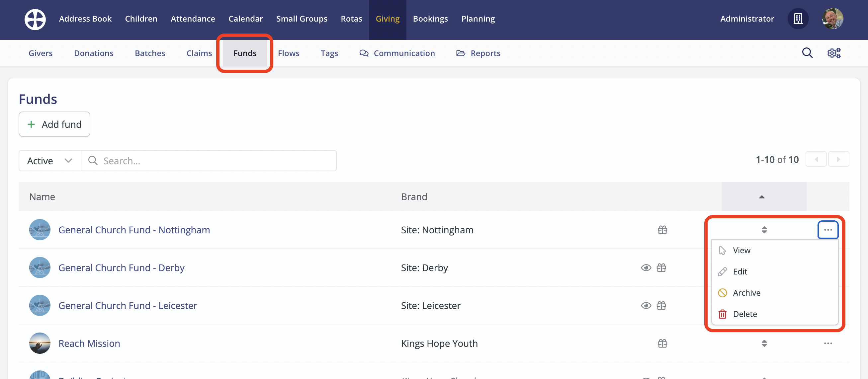Open the user profile photo menu

pyautogui.click(x=832, y=19)
